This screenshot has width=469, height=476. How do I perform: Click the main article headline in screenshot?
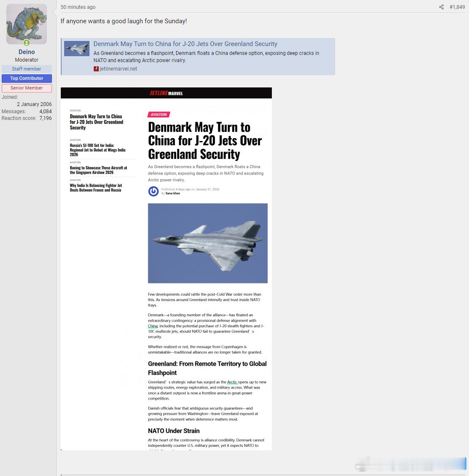click(205, 141)
